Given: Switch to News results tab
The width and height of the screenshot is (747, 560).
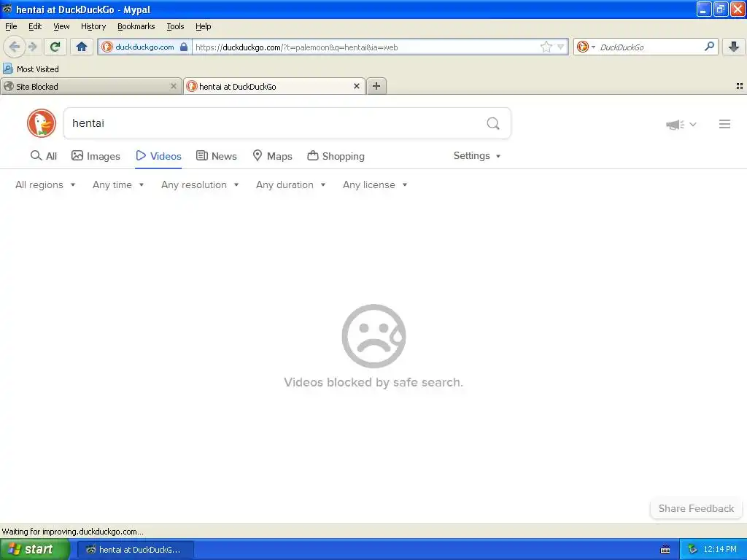Looking at the screenshot, I should 217,156.
